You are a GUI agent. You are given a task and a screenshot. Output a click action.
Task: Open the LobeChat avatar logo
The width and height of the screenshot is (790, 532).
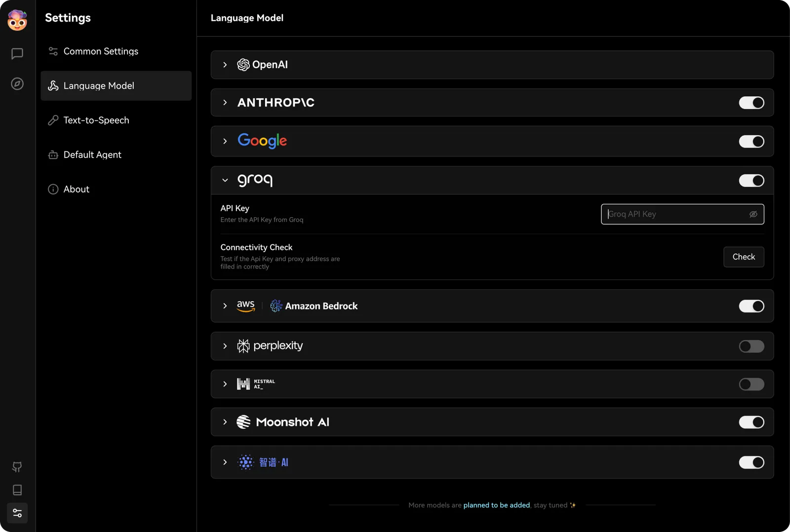pos(17,20)
